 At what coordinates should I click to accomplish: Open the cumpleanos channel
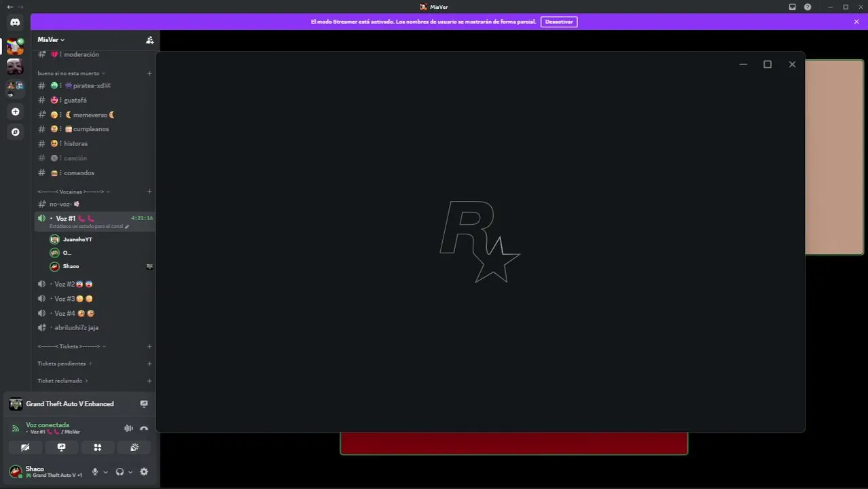94,129
